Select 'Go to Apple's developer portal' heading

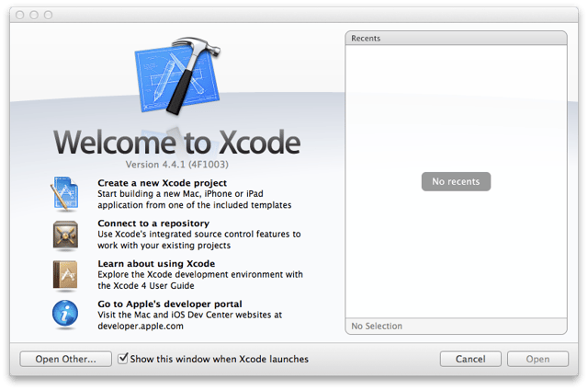(169, 304)
